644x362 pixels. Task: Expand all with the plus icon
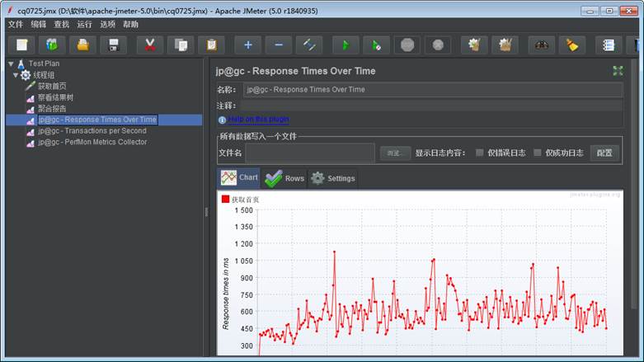247,45
